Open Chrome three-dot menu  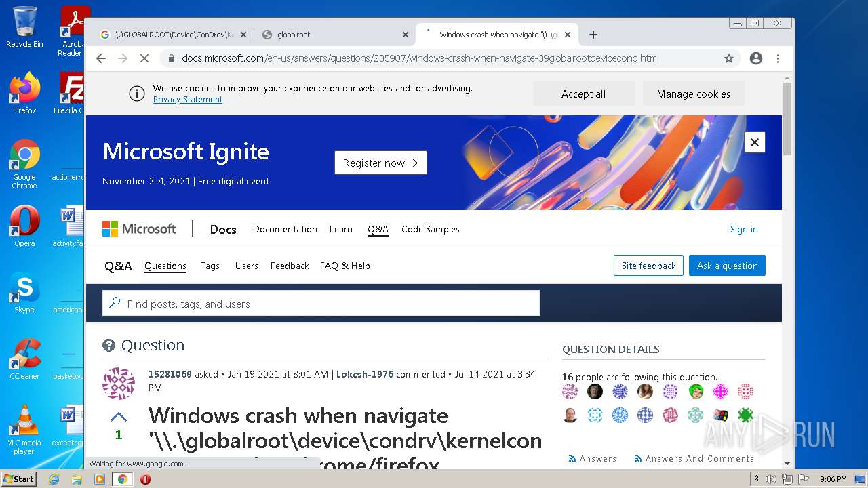pyautogui.click(x=778, y=58)
